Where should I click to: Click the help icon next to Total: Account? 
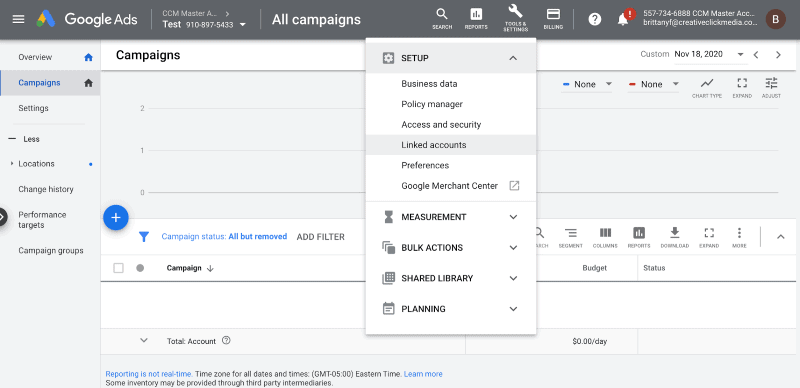click(227, 341)
